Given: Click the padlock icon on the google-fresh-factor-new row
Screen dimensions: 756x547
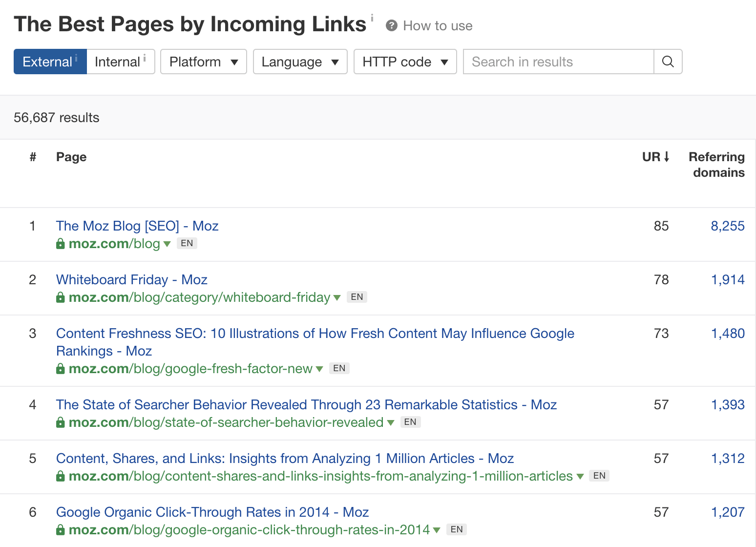Looking at the screenshot, I should (x=61, y=369).
